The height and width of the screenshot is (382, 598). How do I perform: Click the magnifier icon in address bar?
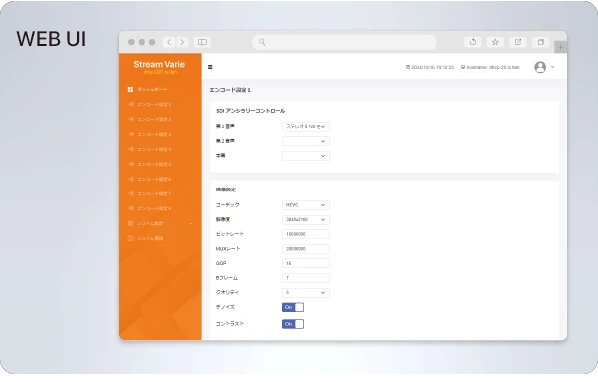(262, 42)
